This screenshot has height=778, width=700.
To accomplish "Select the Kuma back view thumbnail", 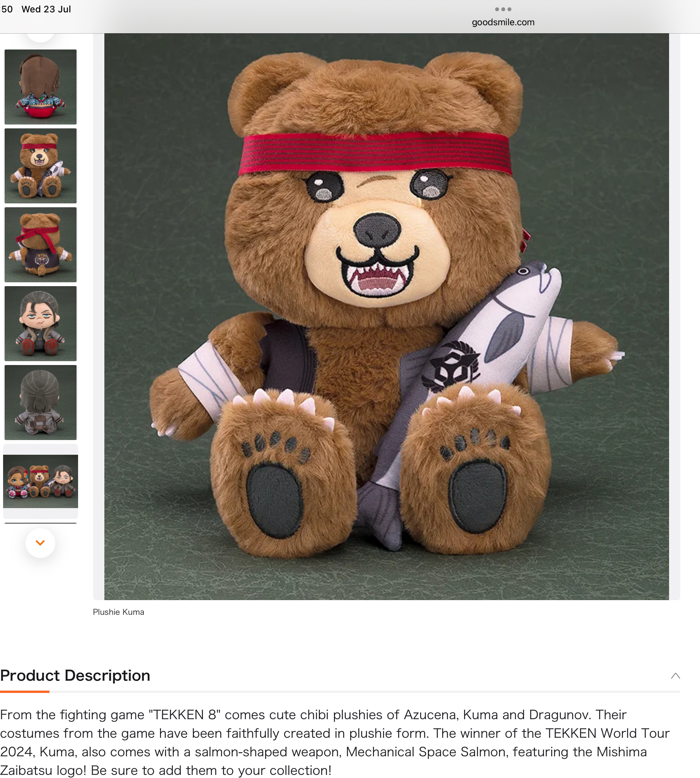I will tap(41, 245).
